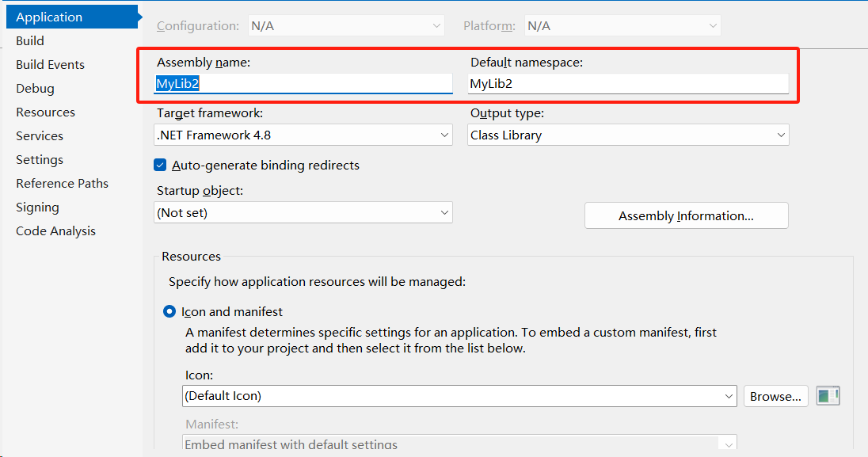The height and width of the screenshot is (457, 868).
Task: Open the Build Events tab
Action: coord(51,65)
